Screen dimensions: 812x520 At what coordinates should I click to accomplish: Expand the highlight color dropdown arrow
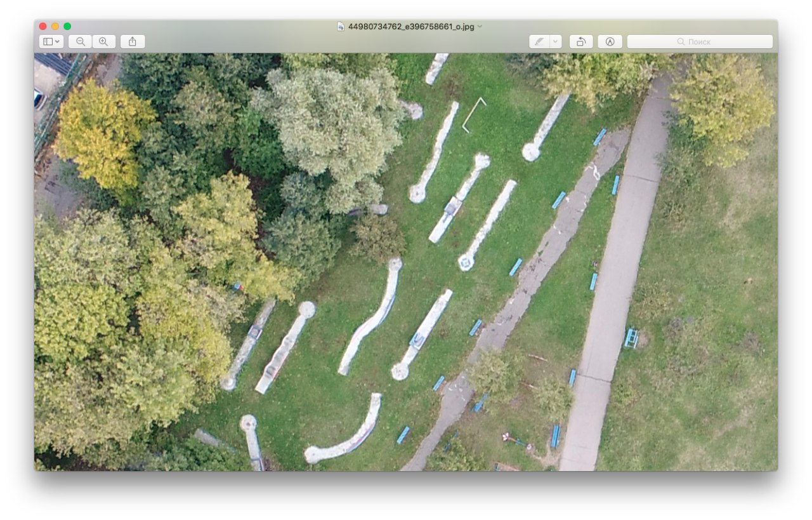coord(556,41)
